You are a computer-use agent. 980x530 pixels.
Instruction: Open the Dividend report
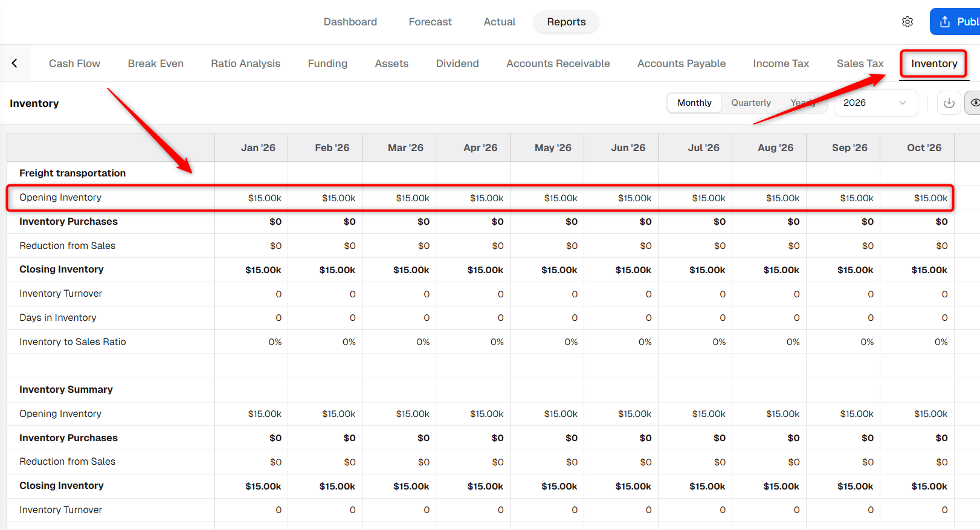(457, 63)
